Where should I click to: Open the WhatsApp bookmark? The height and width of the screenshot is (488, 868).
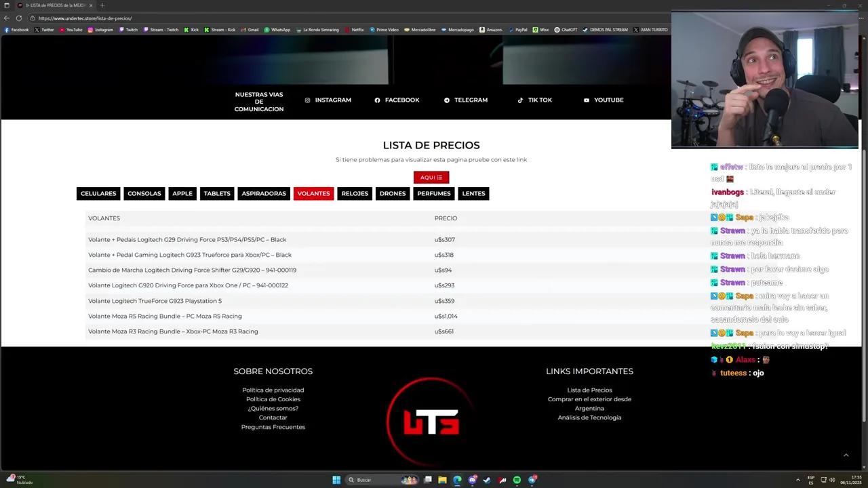pos(277,30)
